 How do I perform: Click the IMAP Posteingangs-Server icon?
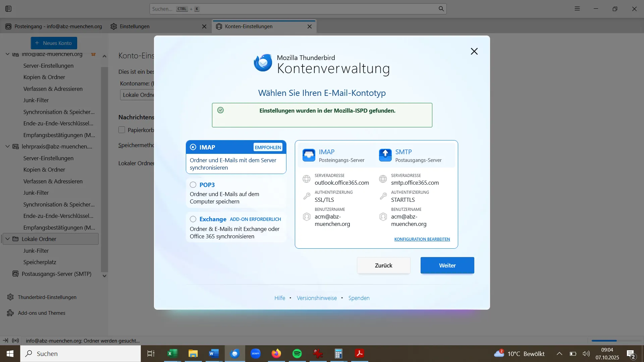[x=309, y=155]
